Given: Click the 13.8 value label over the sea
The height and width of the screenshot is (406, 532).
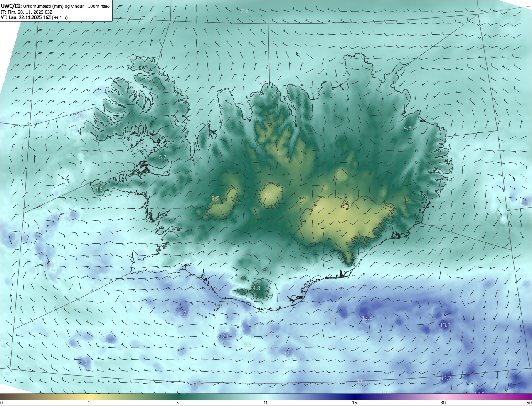Looking at the screenshot, I should point(445,325).
